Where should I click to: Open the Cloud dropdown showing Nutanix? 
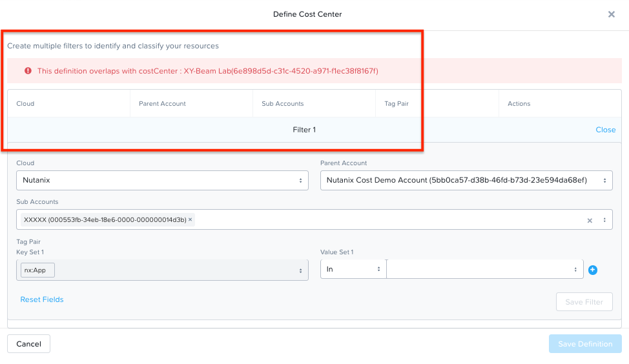(162, 181)
